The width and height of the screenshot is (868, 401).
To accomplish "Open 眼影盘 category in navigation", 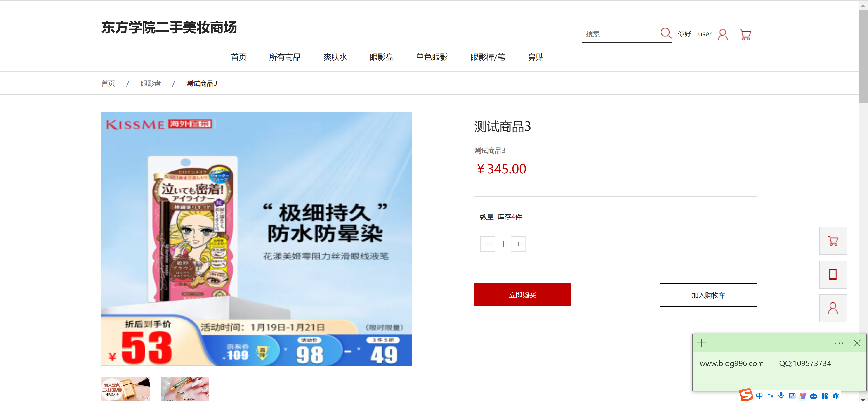I will click(x=381, y=57).
